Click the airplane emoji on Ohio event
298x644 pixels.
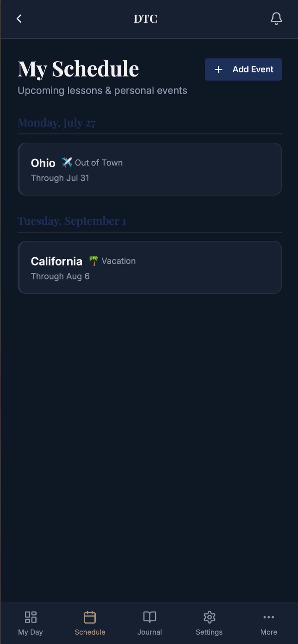[x=67, y=163]
